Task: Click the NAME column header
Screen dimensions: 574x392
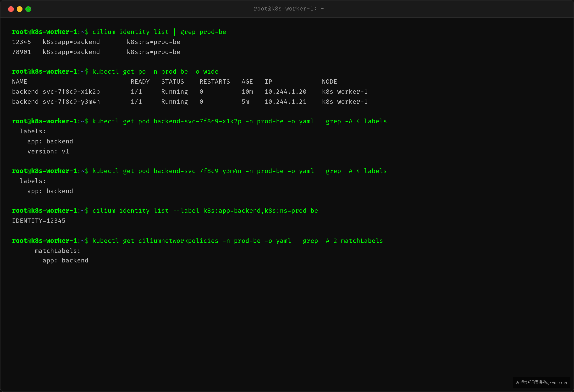Action: 20,82
